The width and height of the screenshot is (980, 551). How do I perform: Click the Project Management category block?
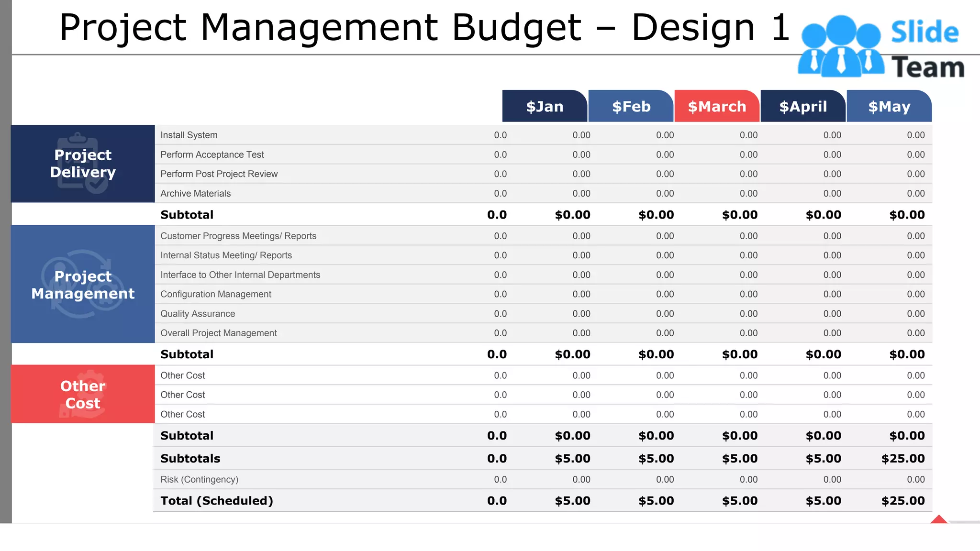point(83,284)
